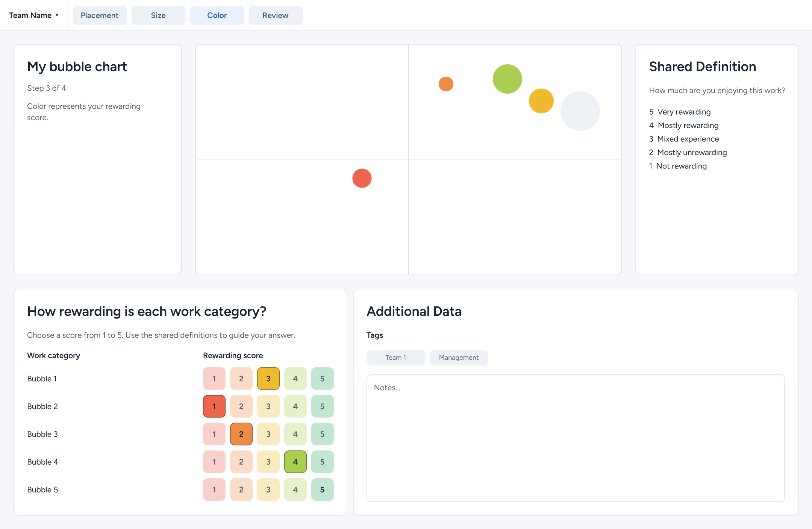Switch to the Size tab
Image resolution: width=812 pixels, height=529 pixels.
(x=158, y=15)
